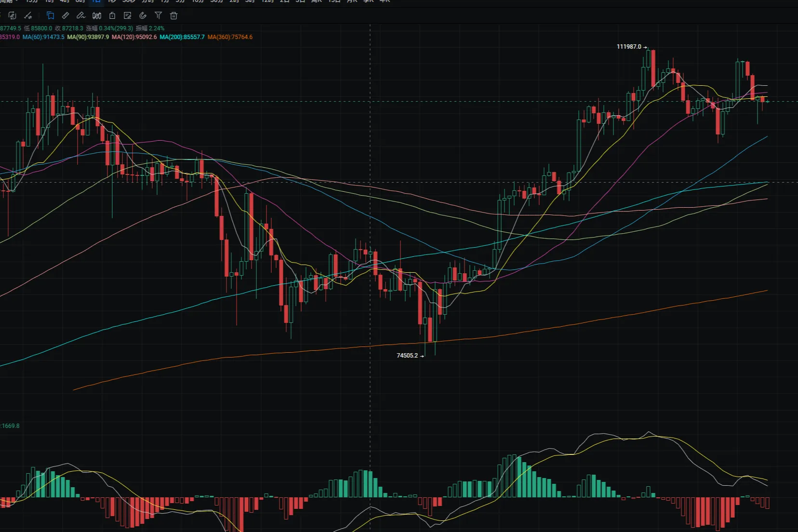Click the MA(60):91473.5 indicator label

tap(43, 37)
